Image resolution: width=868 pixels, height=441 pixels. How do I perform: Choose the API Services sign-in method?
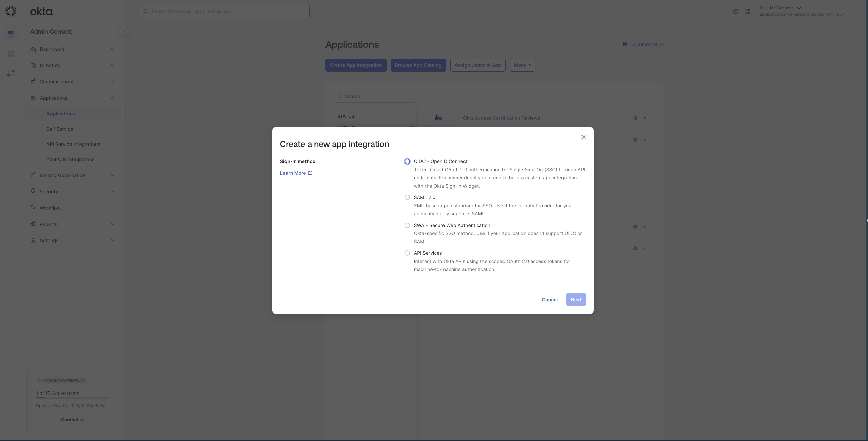(x=407, y=253)
